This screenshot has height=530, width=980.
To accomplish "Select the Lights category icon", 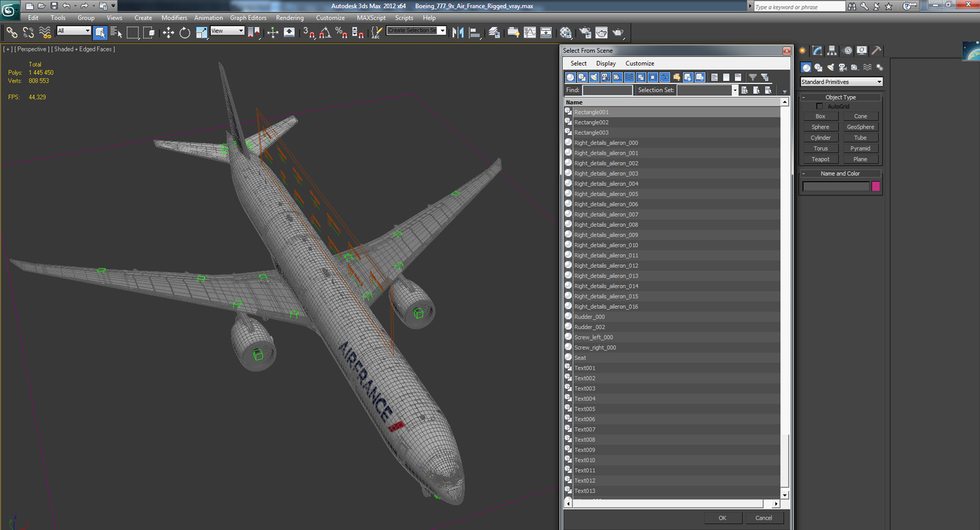I will [x=830, y=68].
